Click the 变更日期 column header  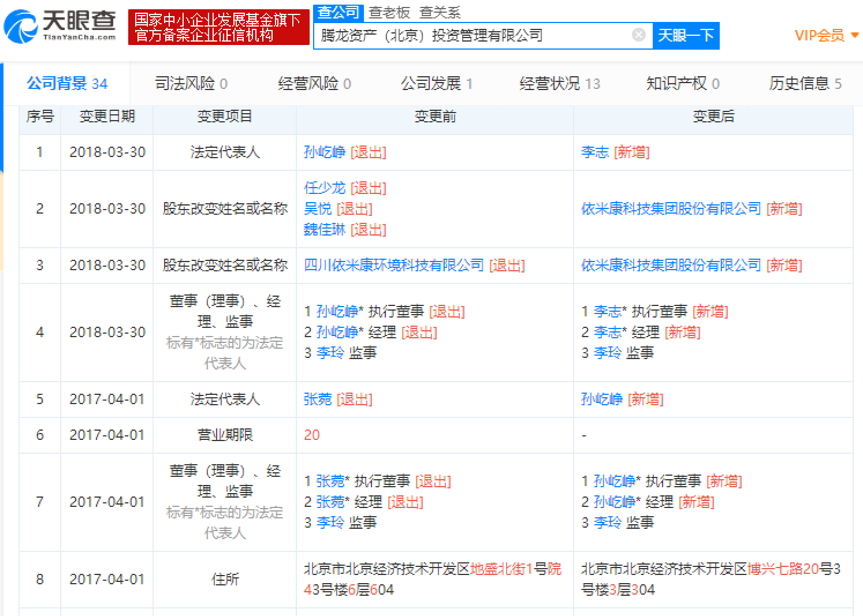[x=107, y=117]
